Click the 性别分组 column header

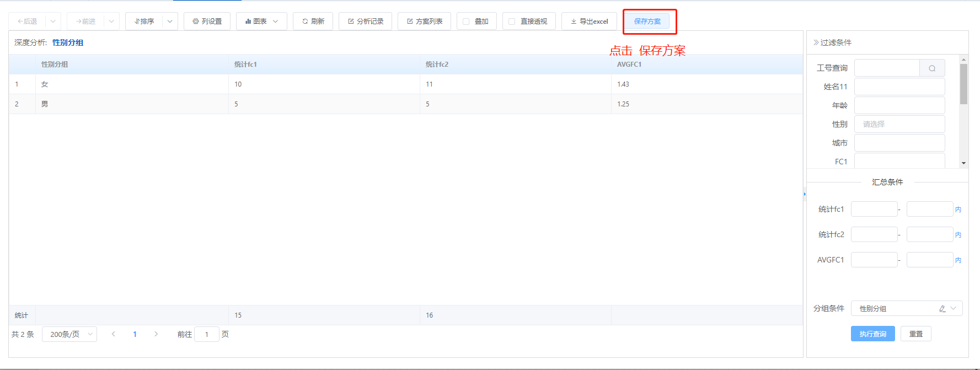click(x=55, y=65)
